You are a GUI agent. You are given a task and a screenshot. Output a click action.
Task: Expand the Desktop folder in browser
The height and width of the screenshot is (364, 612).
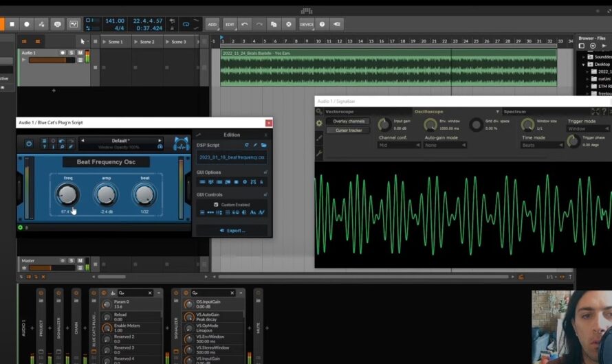click(584, 65)
